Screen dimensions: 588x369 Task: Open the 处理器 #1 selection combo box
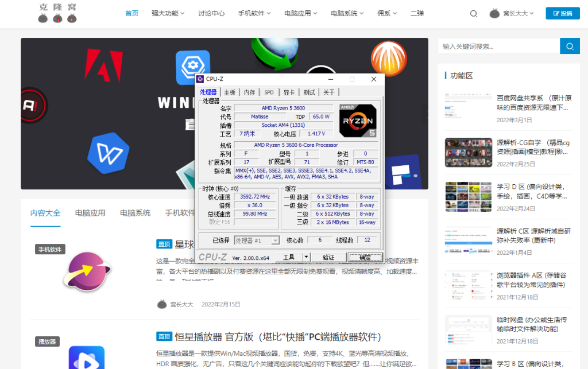257,240
